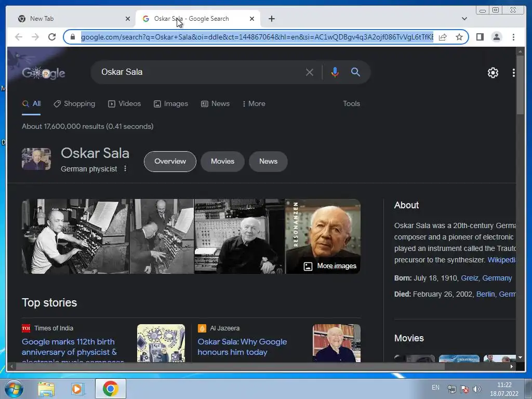Follow the Greiz birthplace link
Screen dimensions: 532x399
(x=470, y=278)
